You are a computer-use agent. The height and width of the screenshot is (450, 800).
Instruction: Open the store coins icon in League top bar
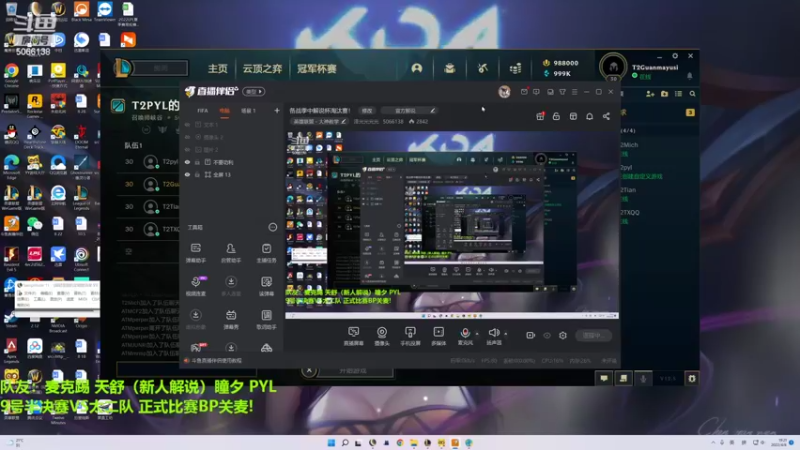[x=515, y=68]
